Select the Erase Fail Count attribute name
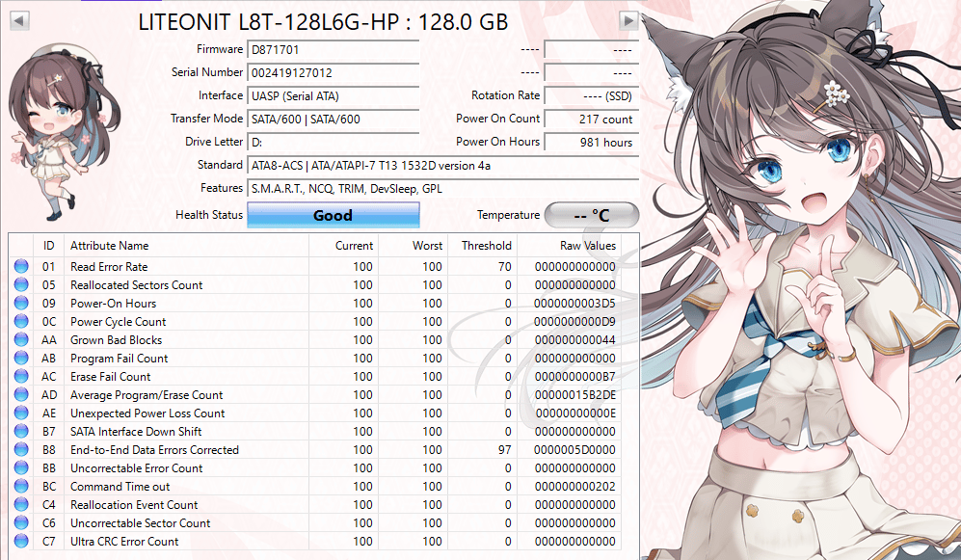961x560 pixels. coord(110,377)
